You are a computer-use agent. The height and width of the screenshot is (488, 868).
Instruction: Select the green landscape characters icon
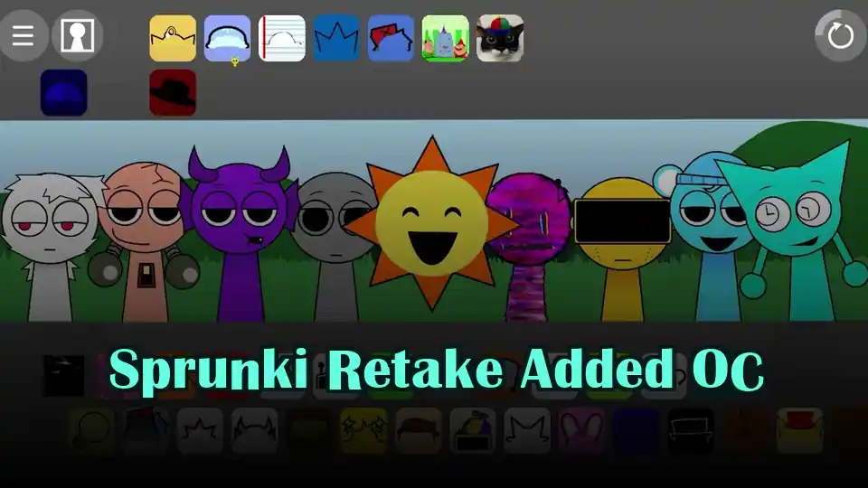click(446, 39)
